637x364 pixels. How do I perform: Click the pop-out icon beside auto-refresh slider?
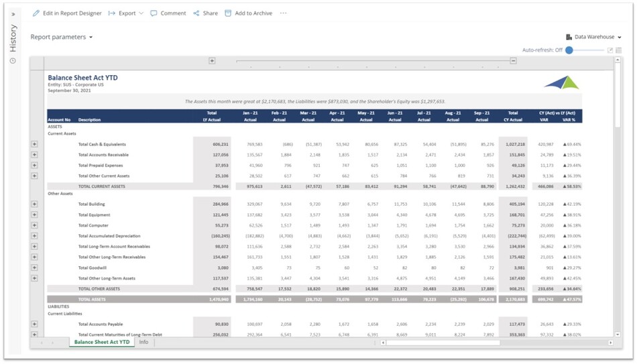(610, 50)
